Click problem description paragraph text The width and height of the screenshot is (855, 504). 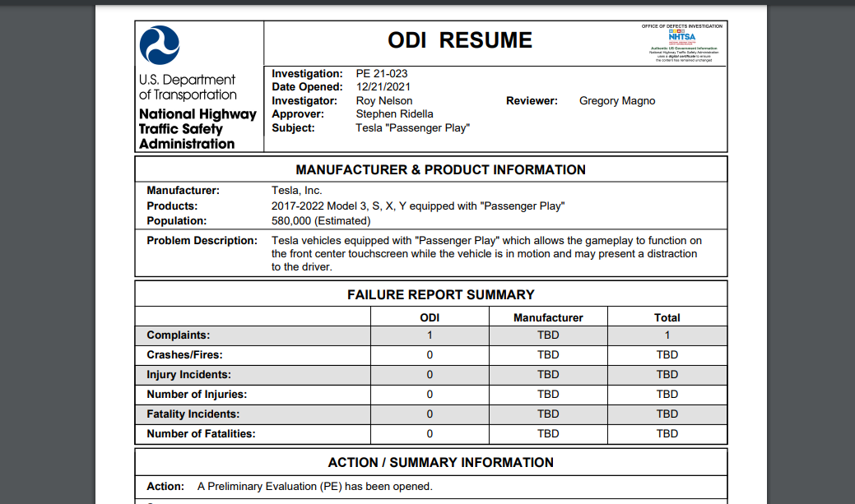pos(486,254)
